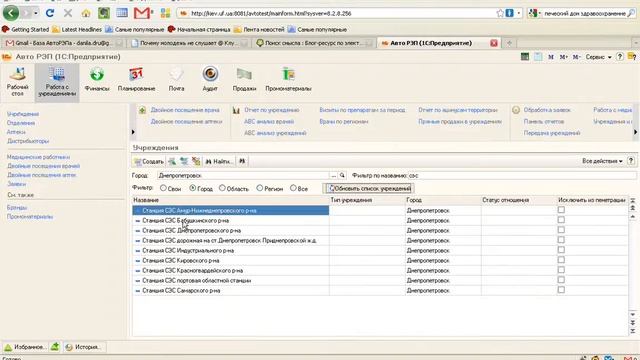Click in the Фильтр по названию field
640x360 pixels.
522,176
